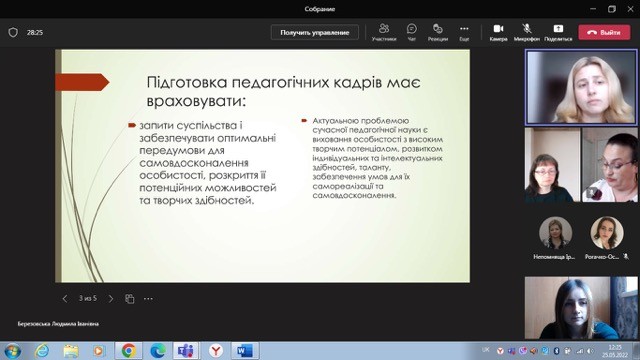The image size is (640, 360).
Task: Toggle the Камера camera on or off
Action: coord(498,32)
